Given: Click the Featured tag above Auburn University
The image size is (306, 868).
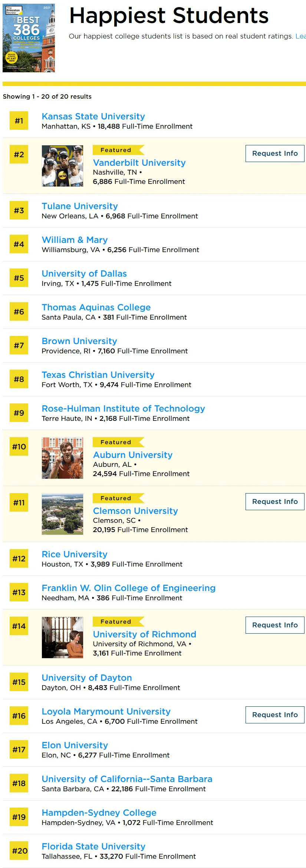Looking at the screenshot, I should coord(118,442).
